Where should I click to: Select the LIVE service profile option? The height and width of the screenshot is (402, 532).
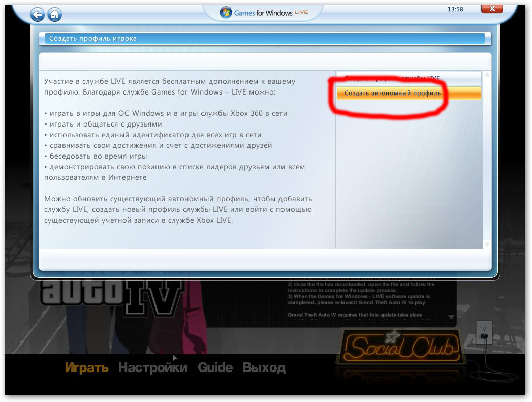(409, 78)
